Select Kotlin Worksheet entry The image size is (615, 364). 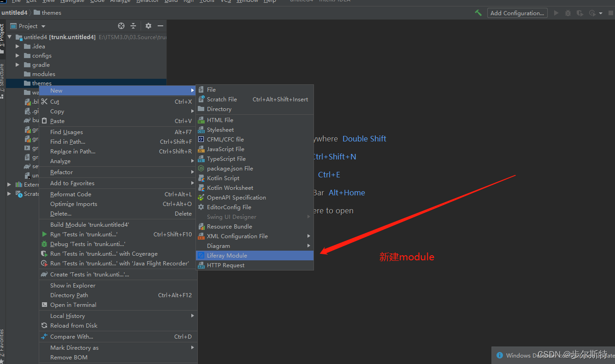click(x=255, y=188)
